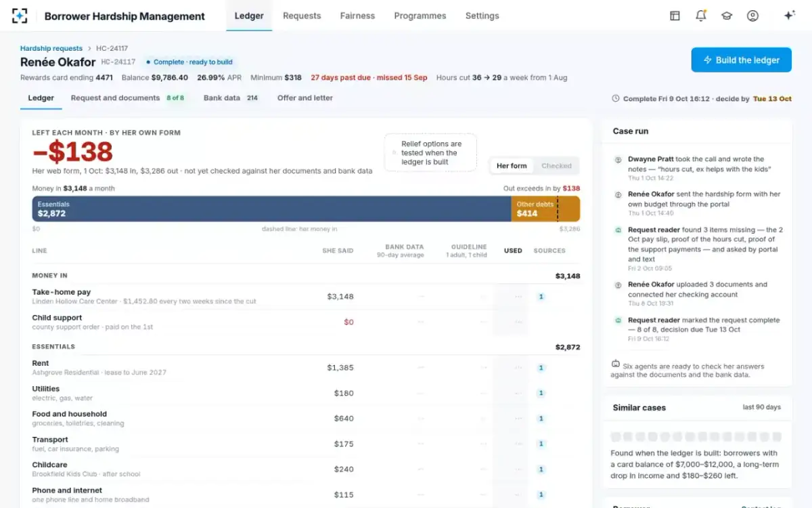Open source badge for Transport row

541,444
